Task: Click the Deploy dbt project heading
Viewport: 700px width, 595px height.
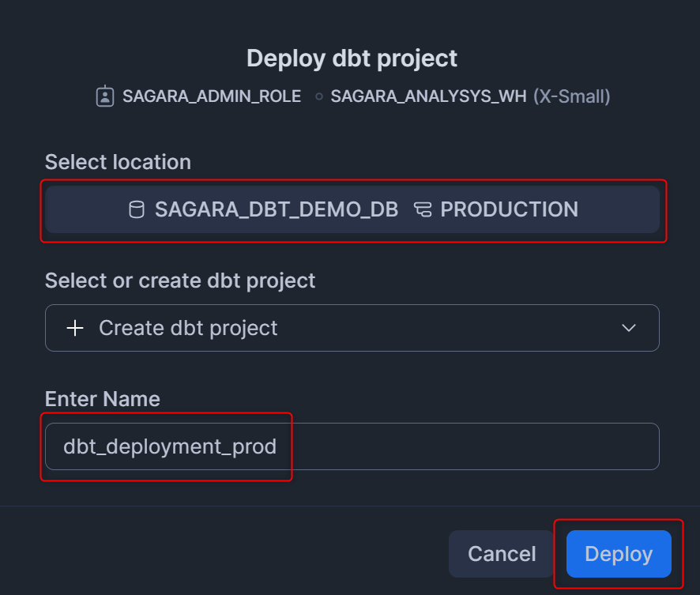Action: click(352, 58)
